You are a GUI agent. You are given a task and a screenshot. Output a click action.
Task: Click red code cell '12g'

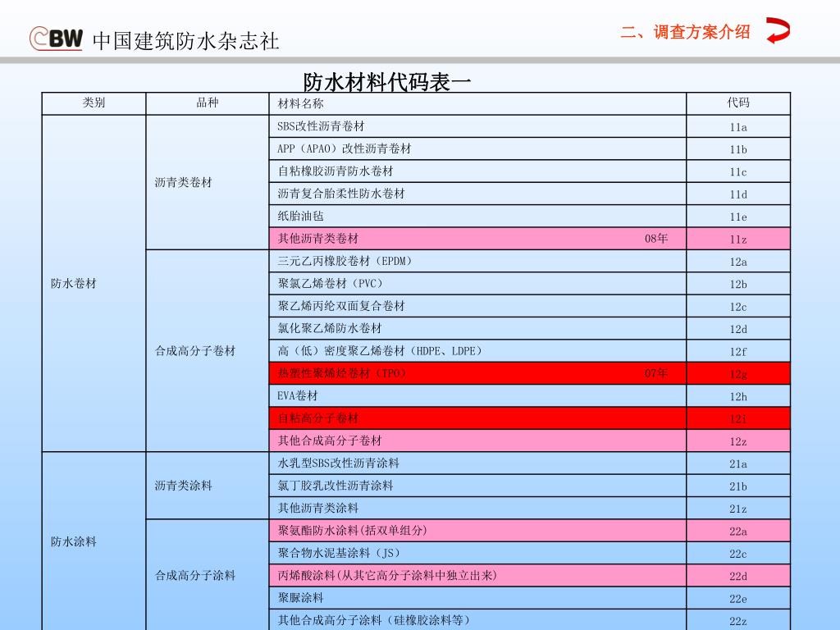coord(738,373)
